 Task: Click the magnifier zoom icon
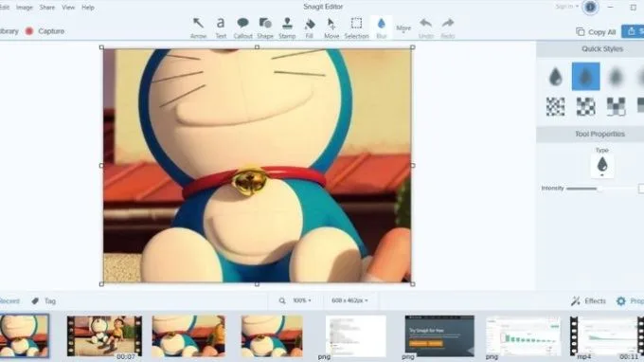(282, 301)
